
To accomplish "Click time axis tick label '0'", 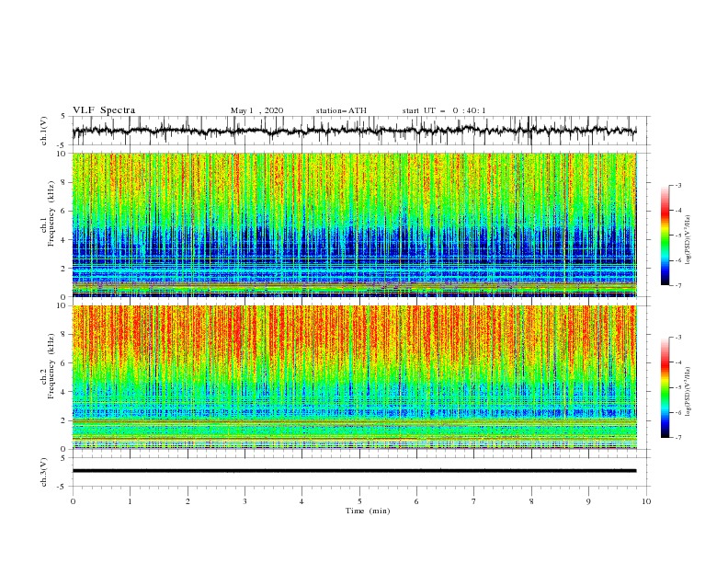I will coord(73,501).
